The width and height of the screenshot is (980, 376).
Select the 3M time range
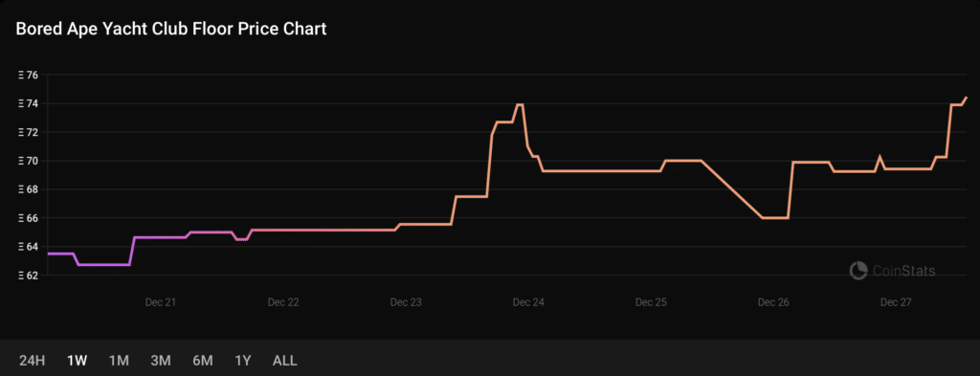pyautogui.click(x=161, y=361)
